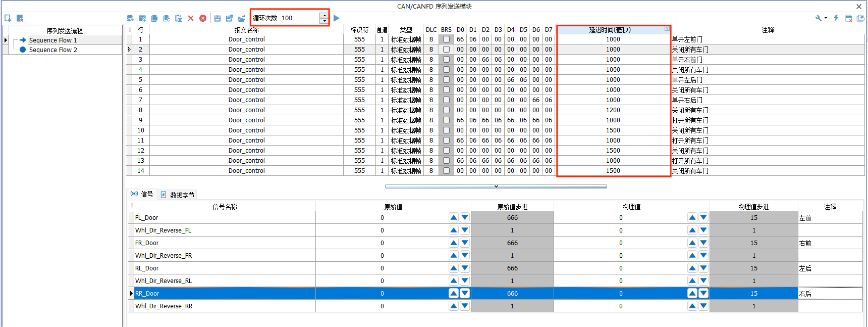Click 原始值步进 column header
The image size is (868, 327).
pos(512,207)
